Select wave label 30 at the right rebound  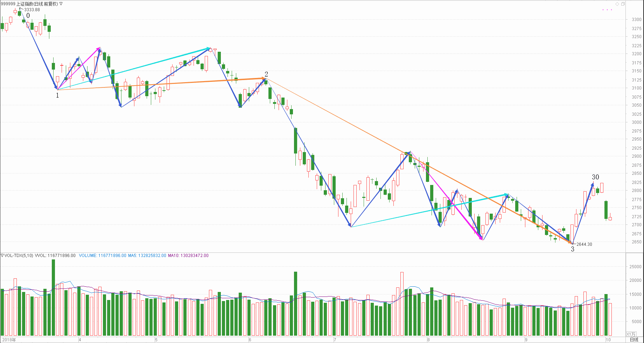[x=595, y=177]
